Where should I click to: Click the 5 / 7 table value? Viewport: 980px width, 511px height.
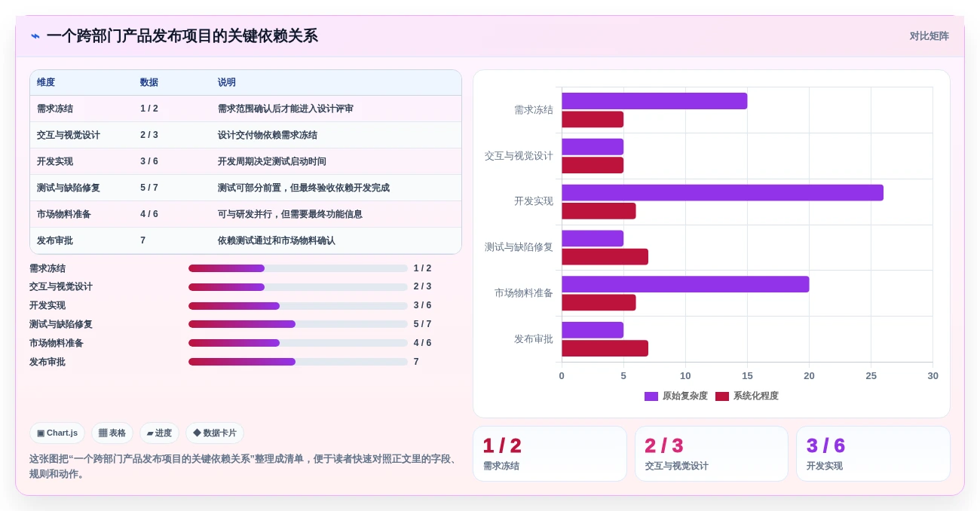149,188
